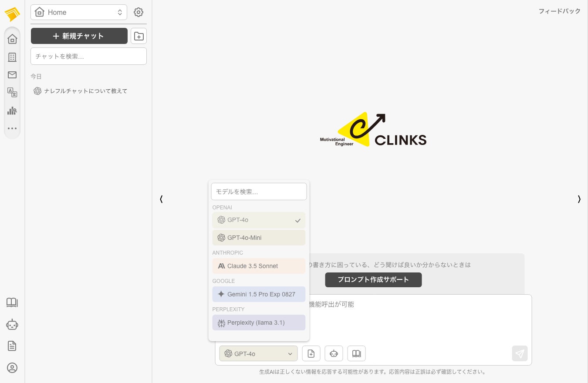The width and height of the screenshot is (588, 383).
Task: Attach a file using the file-plus icon
Action: tap(311, 353)
